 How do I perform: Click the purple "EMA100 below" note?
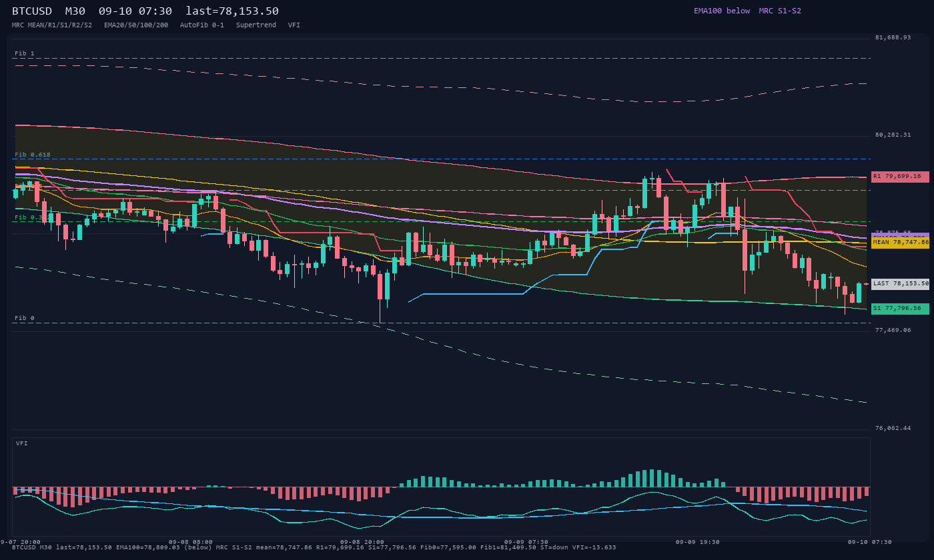tap(722, 11)
